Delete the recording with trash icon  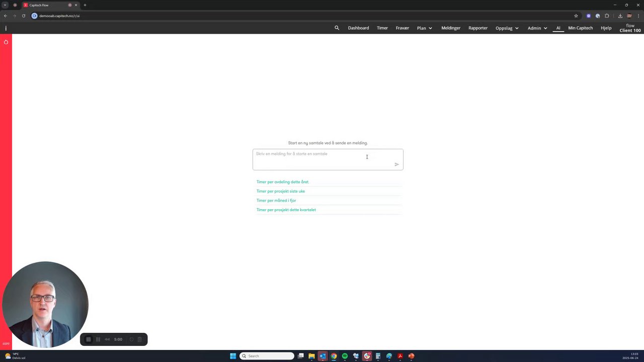click(x=140, y=339)
